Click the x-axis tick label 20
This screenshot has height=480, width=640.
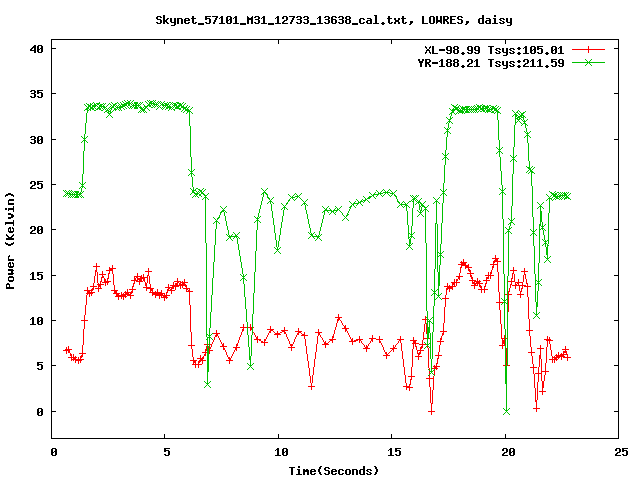coord(508,452)
